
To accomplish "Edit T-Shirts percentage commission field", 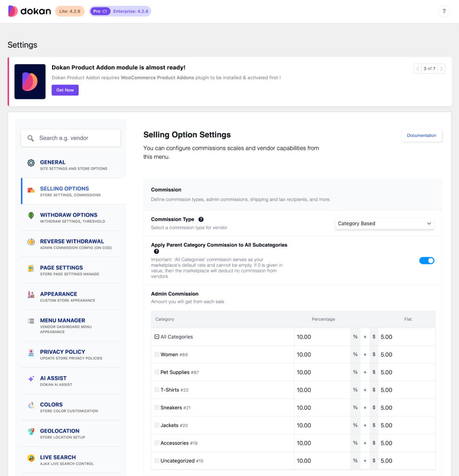I will [x=322, y=390].
